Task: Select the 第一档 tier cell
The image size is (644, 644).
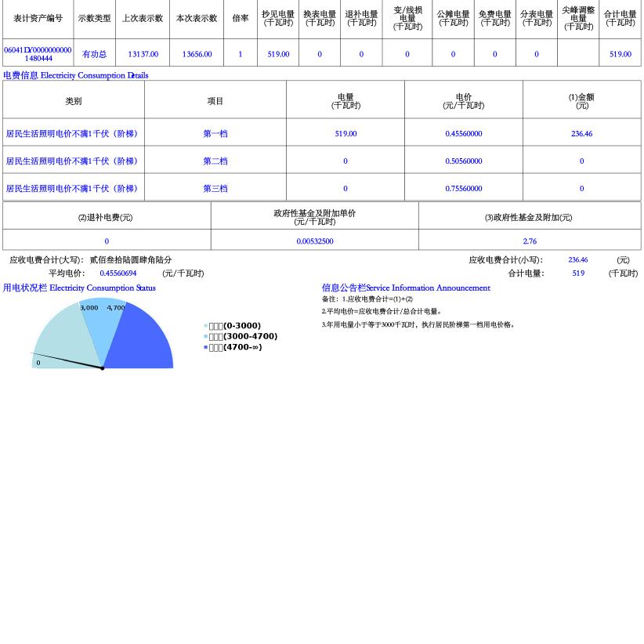Action: [x=215, y=134]
